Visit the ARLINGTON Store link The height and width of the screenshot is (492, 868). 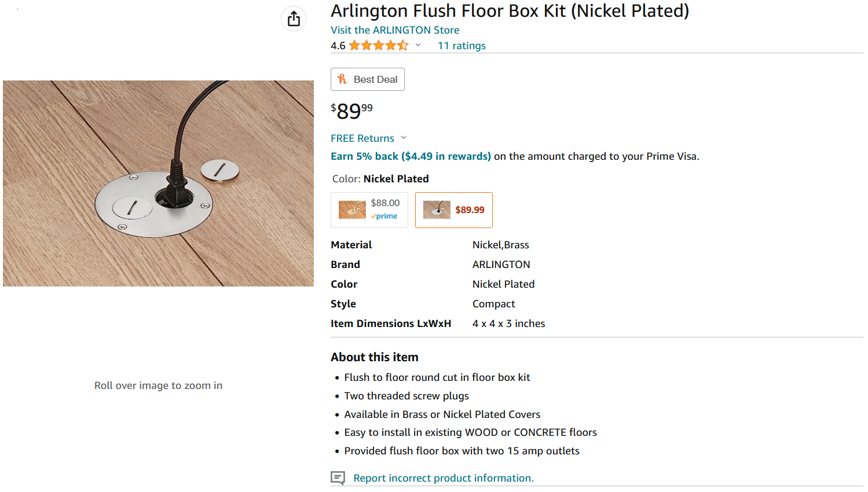[395, 30]
